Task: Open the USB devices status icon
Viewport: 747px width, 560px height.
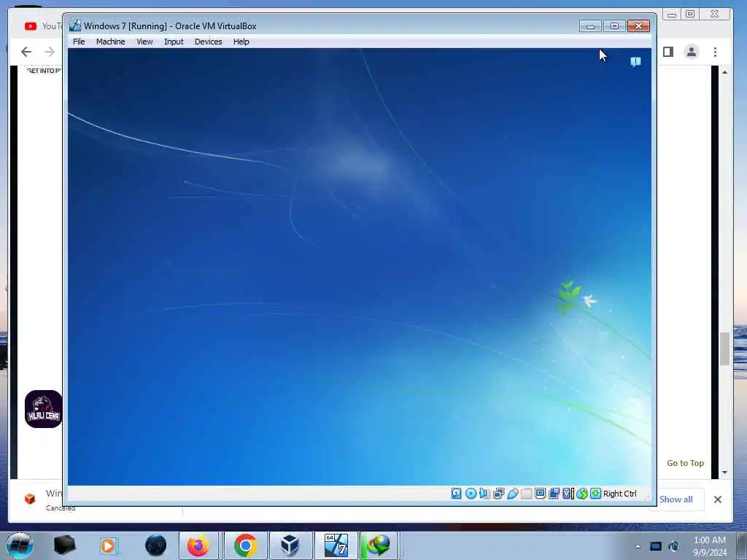Action: point(513,494)
